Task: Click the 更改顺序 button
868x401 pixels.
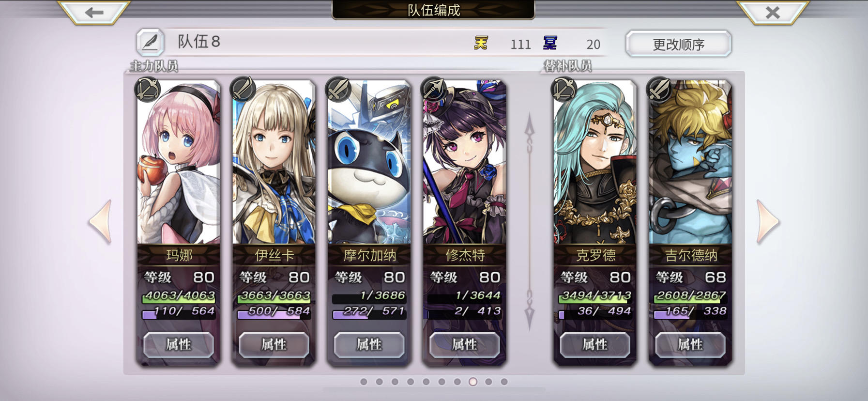Action: coord(678,44)
